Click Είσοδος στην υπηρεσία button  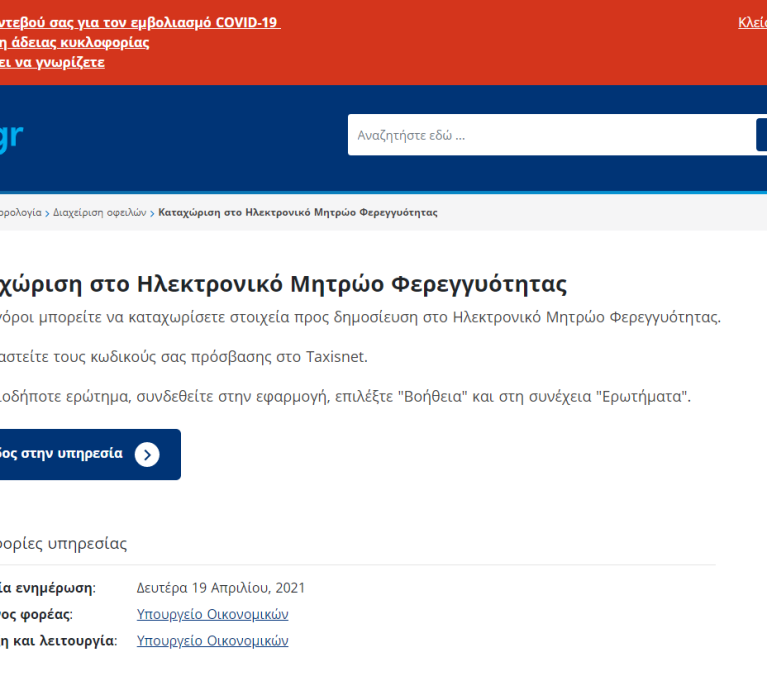tap(90, 454)
